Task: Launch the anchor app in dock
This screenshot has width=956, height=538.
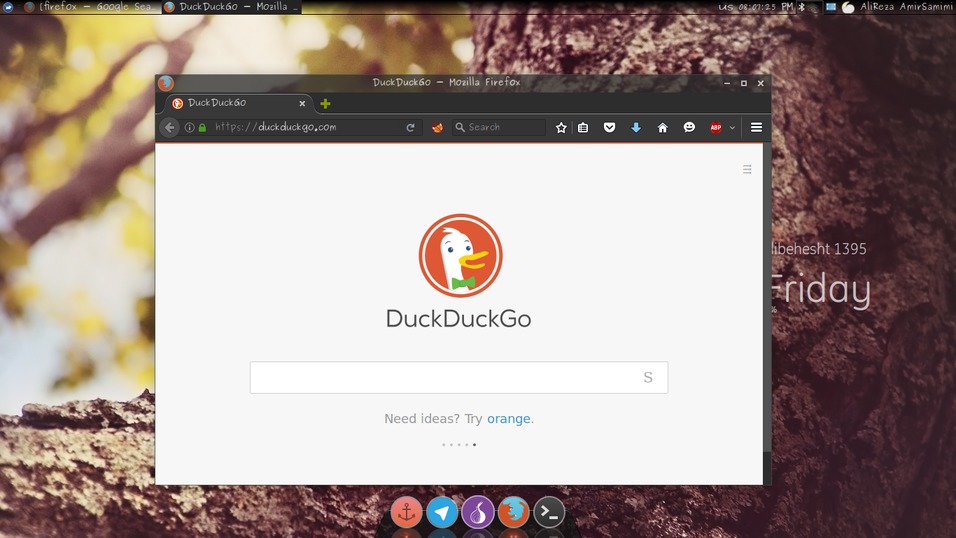Action: click(406, 512)
